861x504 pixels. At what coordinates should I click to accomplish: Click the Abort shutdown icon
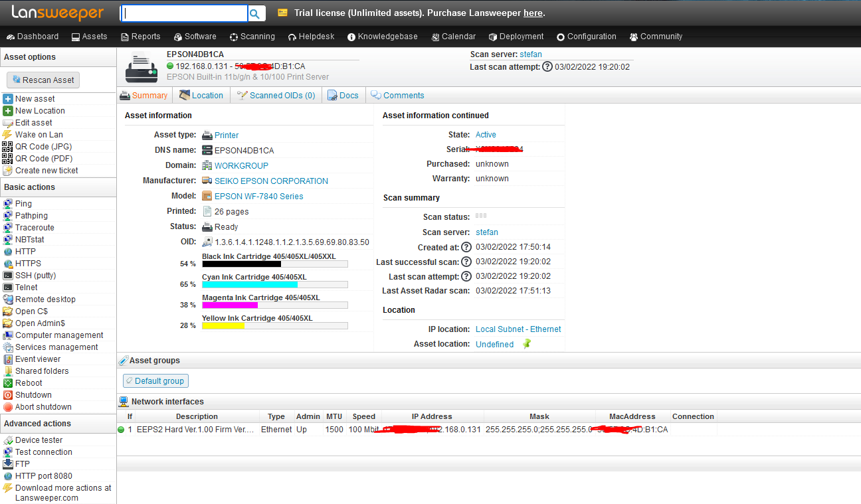8,407
